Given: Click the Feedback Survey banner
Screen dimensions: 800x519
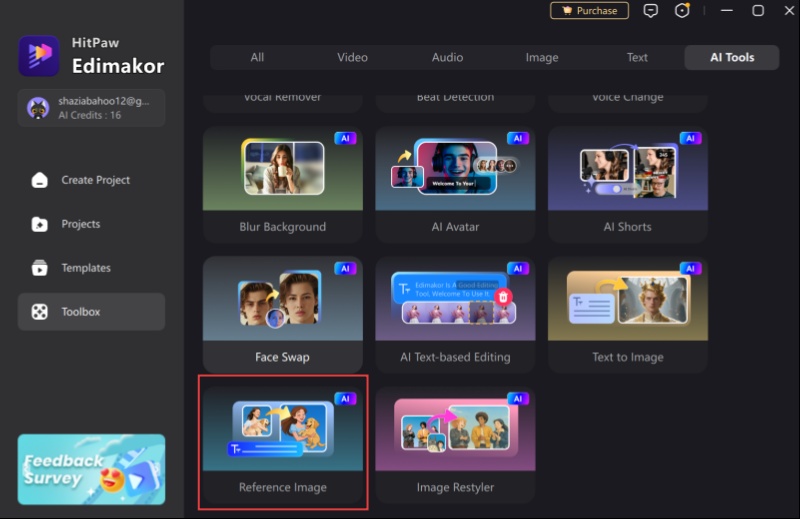Looking at the screenshot, I should point(91,469).
